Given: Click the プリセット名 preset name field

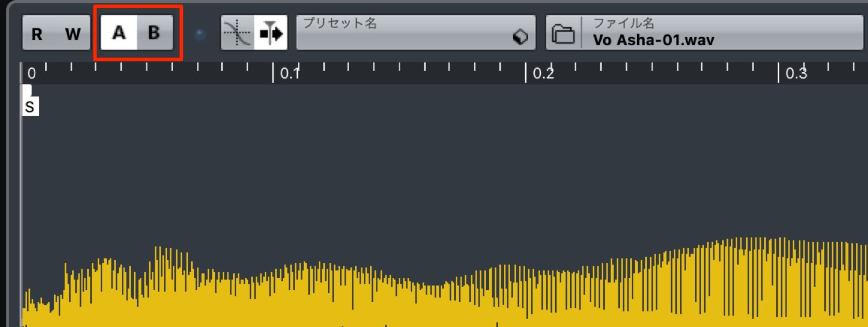Looking at the screenshot, I should (x=416, y=33).
